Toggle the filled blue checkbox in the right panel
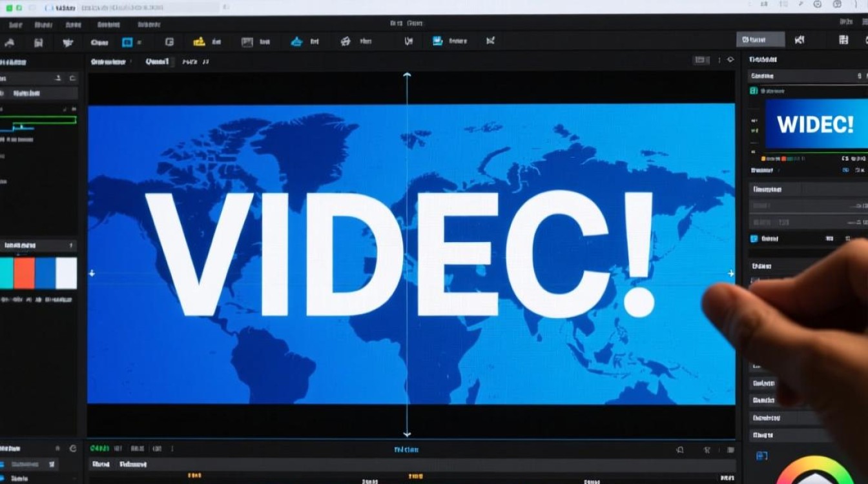Screen dimensions: 868x484 (x=754, y=239)
